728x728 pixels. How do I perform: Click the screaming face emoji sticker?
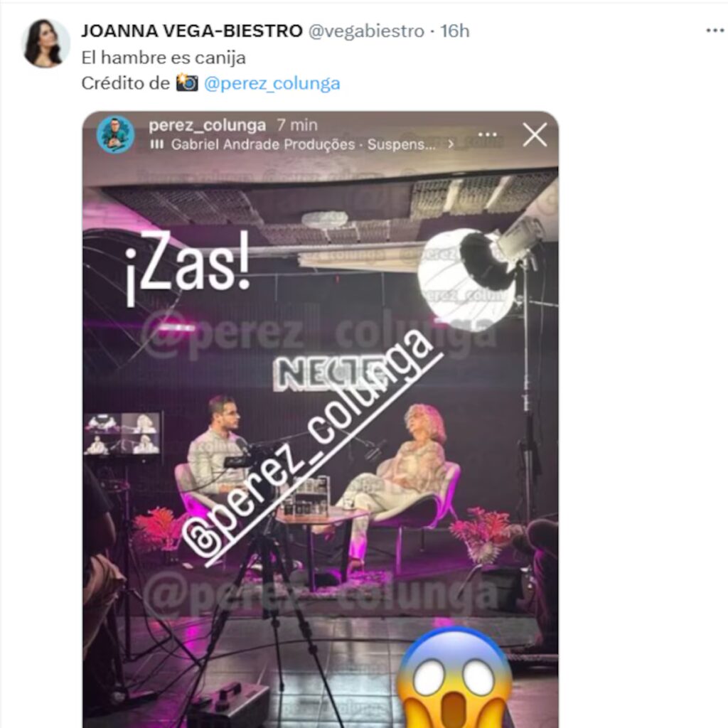point(454,678)
